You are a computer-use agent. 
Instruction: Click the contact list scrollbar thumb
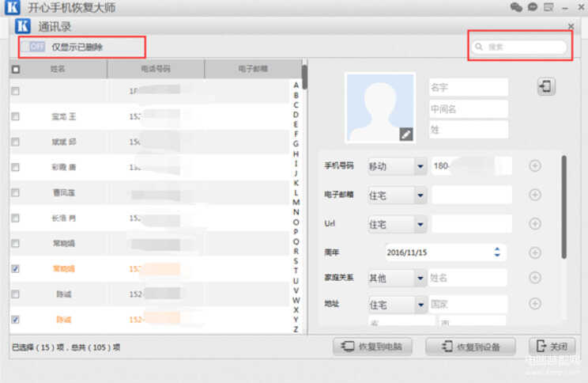pos(304,77)
